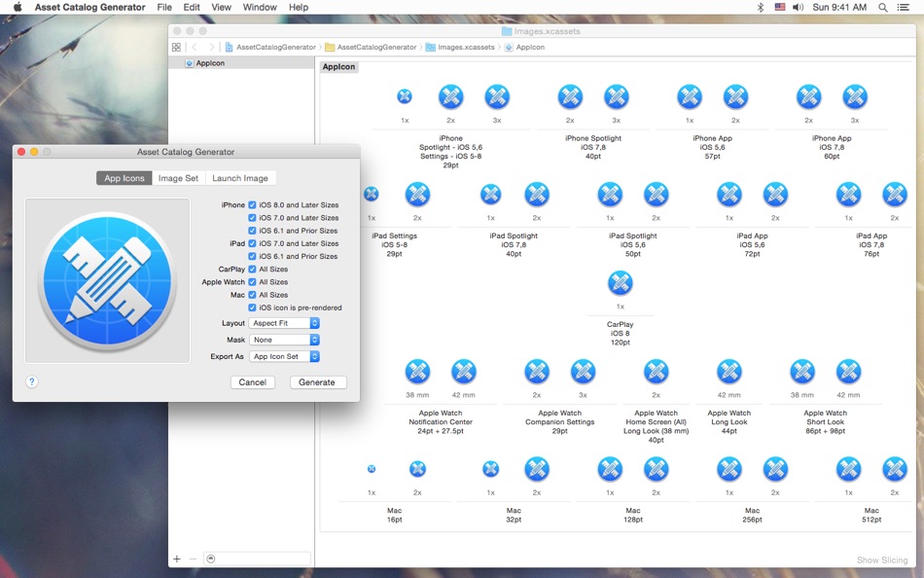Open the Window menu
924x578 pixels.
pyautogui.click(x=260, y=7)
